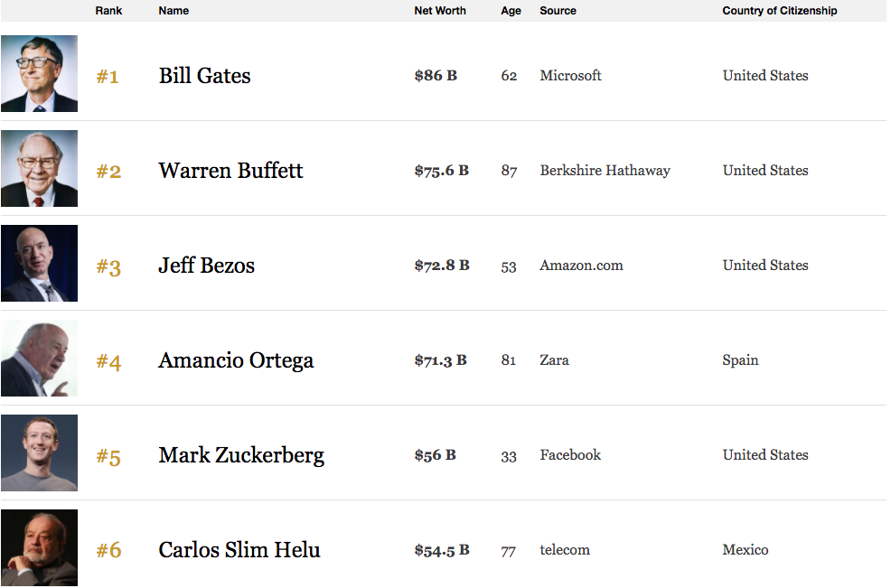
Task: Sort list by Name column header
Action: (x=174, y=11)
